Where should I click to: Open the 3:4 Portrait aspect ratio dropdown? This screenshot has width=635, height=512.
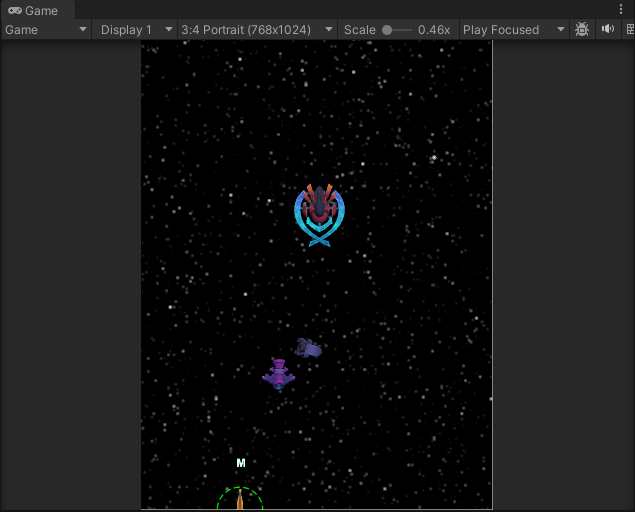[257, 30]
